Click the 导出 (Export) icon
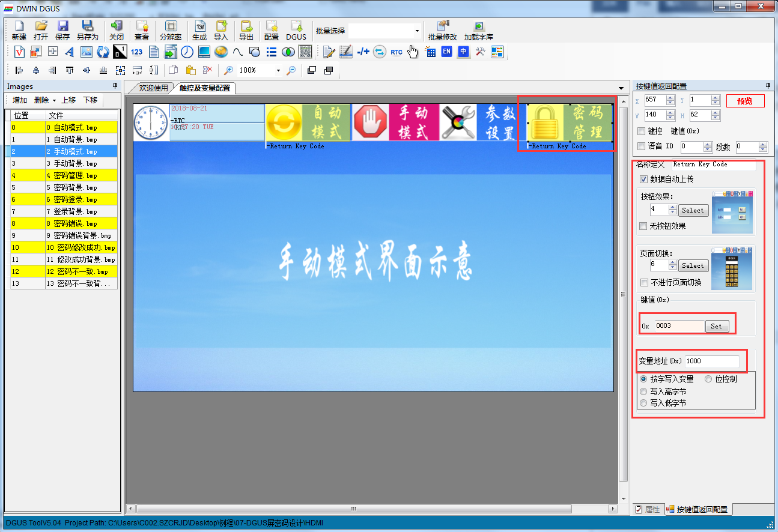 click(246, 30)
